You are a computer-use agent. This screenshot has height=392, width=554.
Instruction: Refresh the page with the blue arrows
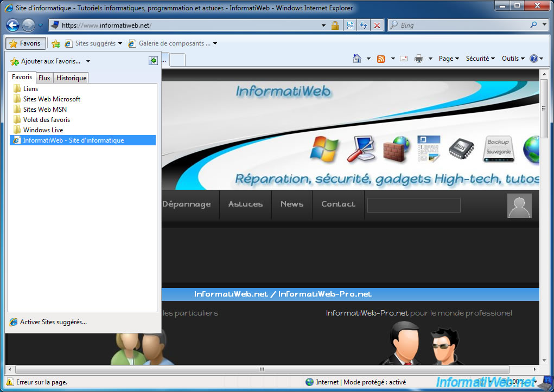point(364,25)
